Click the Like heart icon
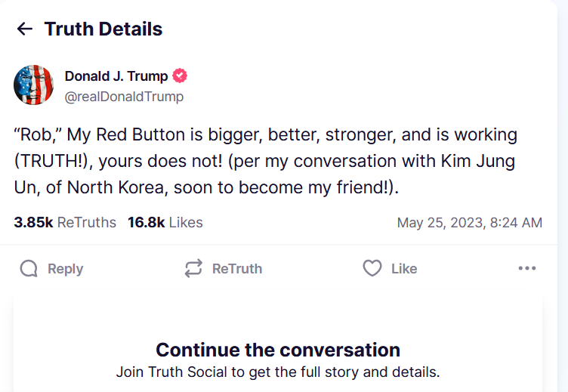 [372, 269]
